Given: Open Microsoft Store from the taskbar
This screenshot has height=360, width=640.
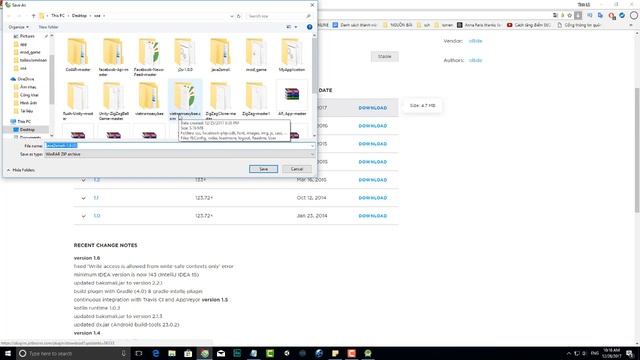Looking at the screenshot, I should 188,353.
